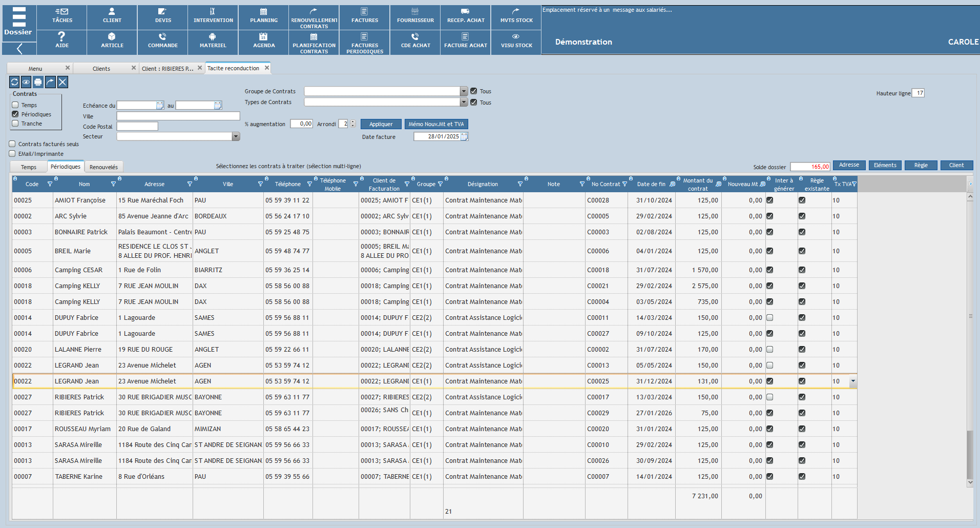Click the Adresse button
This screenshot has width=980, height=528.
pos(849,165)
